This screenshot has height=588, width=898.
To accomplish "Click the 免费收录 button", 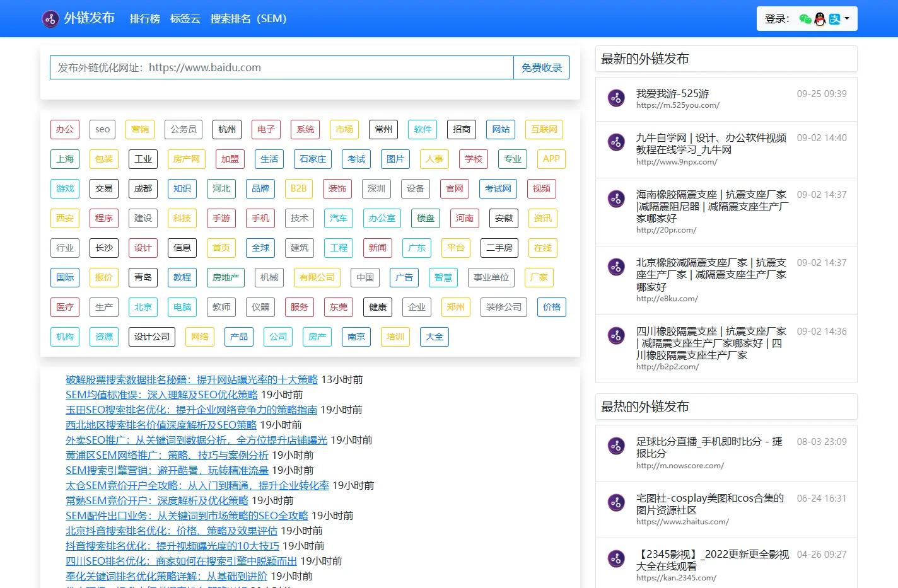I will coord(542,67).
